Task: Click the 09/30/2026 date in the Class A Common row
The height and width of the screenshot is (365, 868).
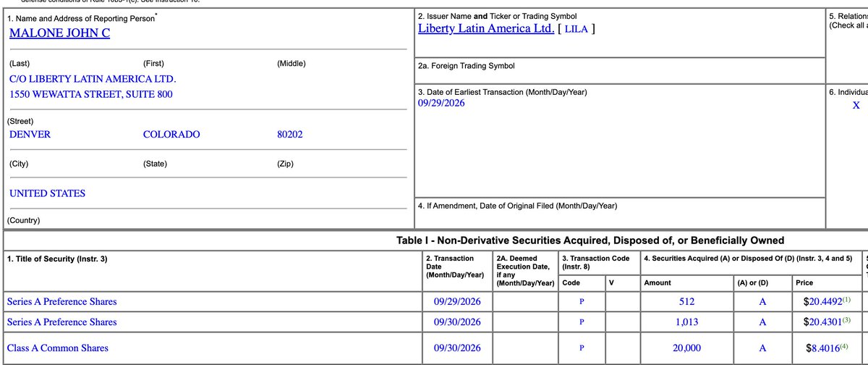Action: (x=457, y=348)
